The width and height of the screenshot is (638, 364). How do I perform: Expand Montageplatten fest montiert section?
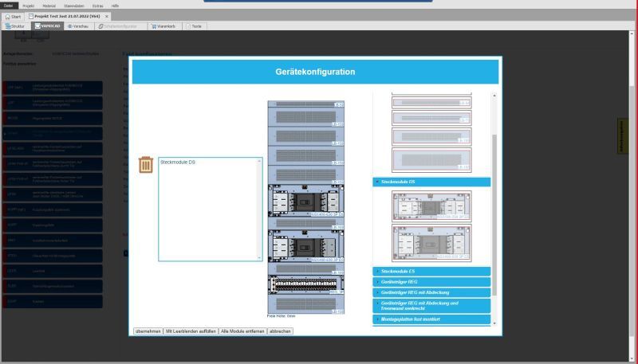tap(431, 319)
